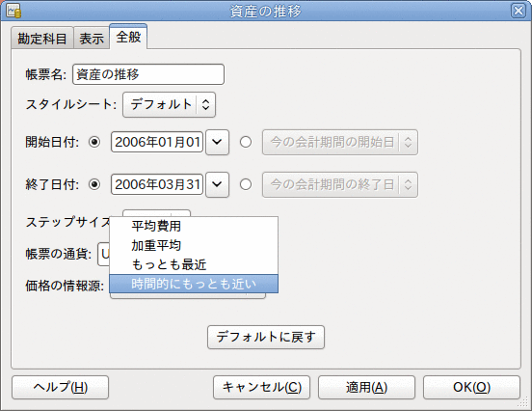The height and width of the screenshot is (411, 532).
Task: Open the スタイルシート デフォルト dropdown
Action: (169, 104)
